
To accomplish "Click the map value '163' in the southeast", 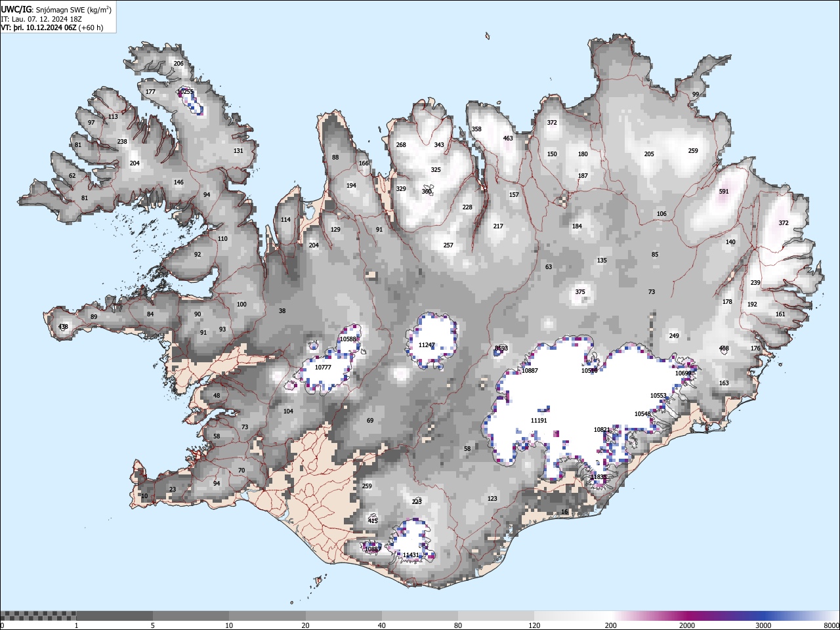I will coord(724,383).
